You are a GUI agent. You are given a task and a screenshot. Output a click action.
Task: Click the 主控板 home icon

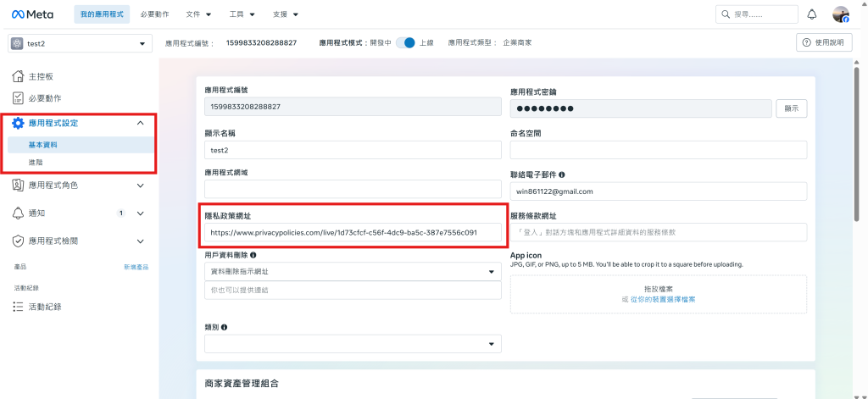click(18, 76)
